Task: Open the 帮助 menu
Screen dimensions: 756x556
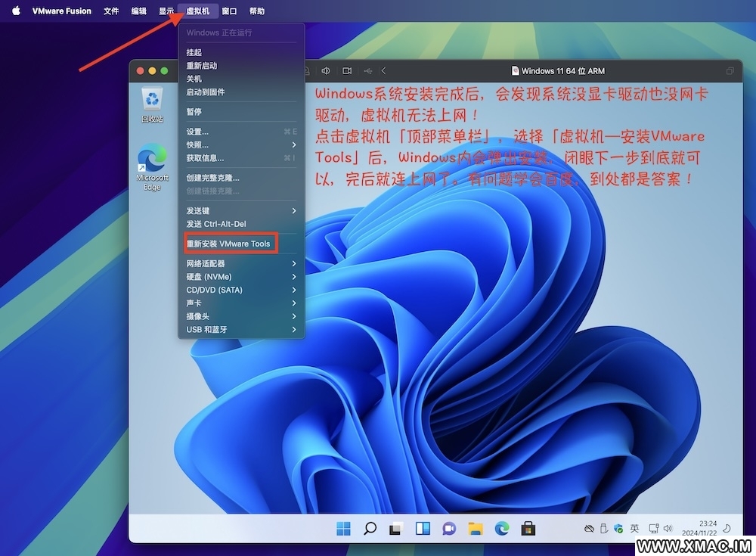Action: (257, 11)
